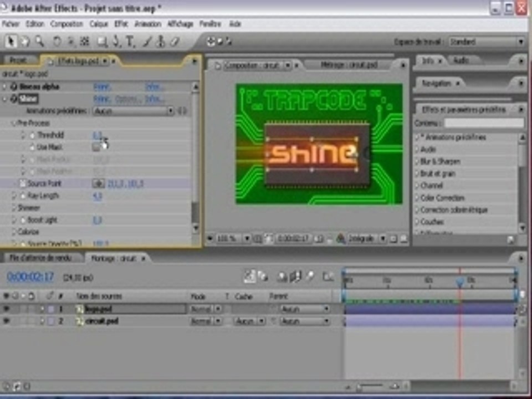Screen dimensions: 532x399
Task: Click the region of interest icon
Action: click(x=393, y=239)
